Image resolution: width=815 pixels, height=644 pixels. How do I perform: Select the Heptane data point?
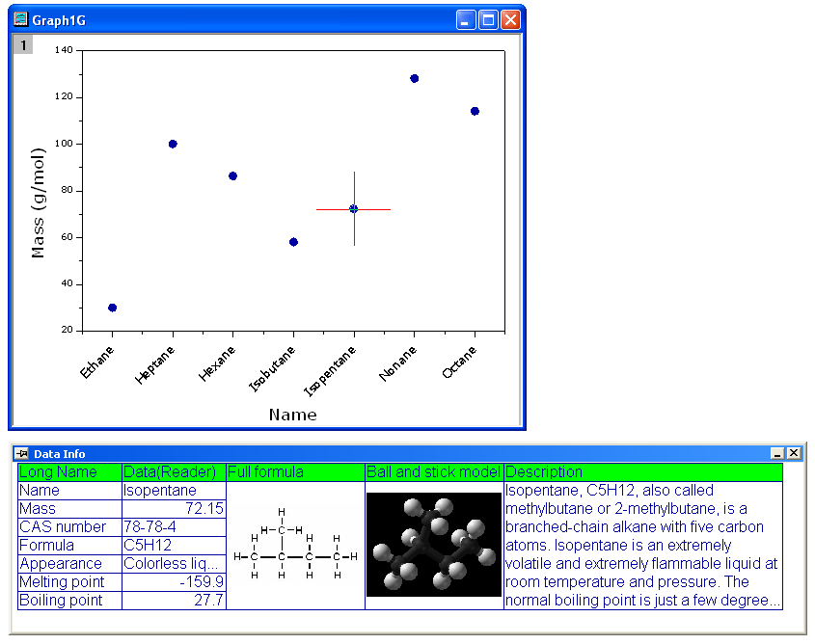tap(173, 144)
